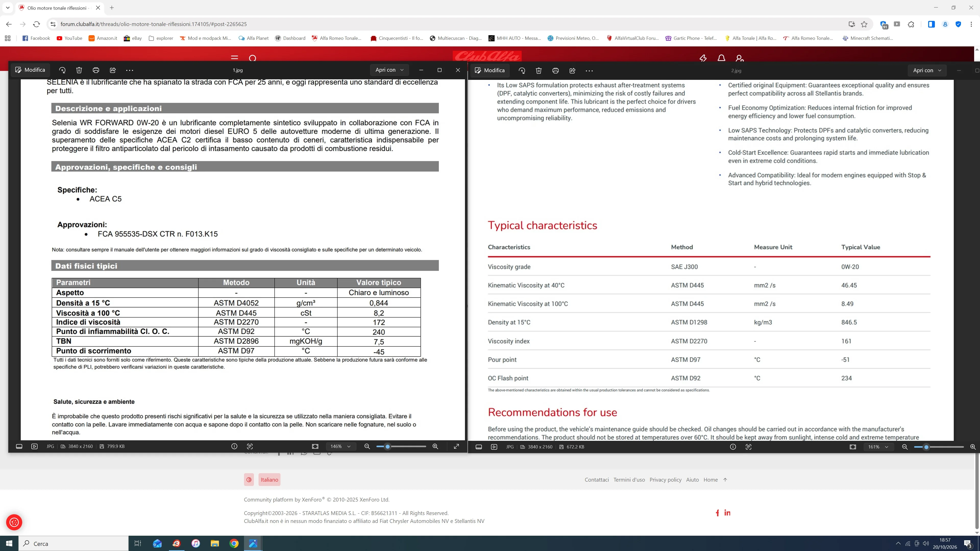Open the Italiano language selector
This screenshot has width=980, height=551.
(269, 480)
